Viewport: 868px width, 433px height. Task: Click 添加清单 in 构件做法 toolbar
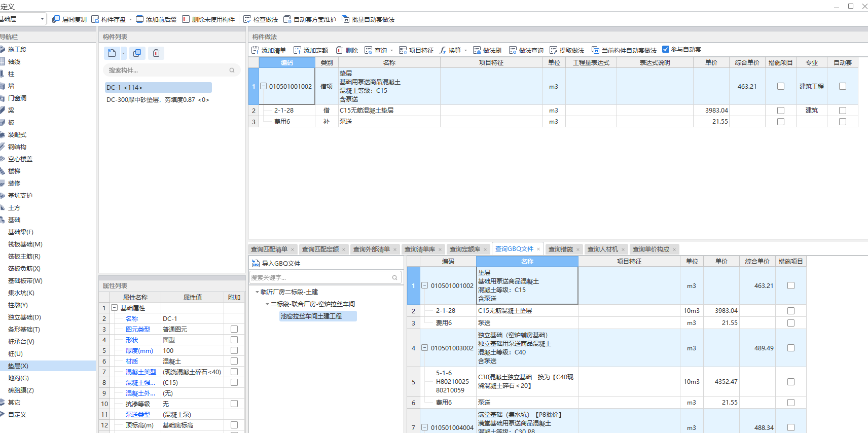(x=269, y=50)
